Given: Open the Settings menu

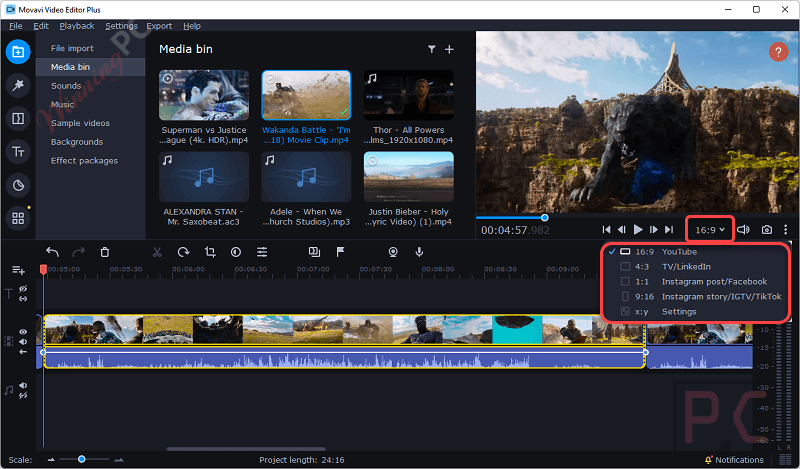Looking at the screenshot, I should click(121, 26).
